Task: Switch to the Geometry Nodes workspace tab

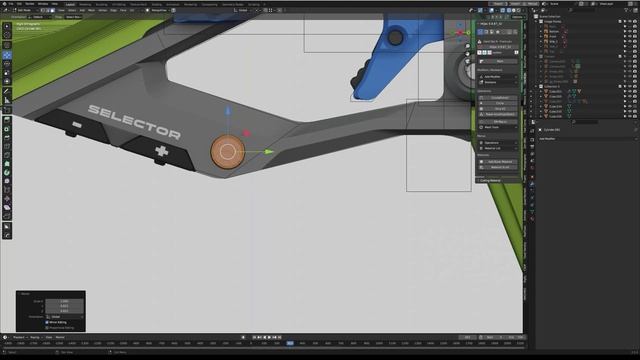Action: (x=232, y=4)
